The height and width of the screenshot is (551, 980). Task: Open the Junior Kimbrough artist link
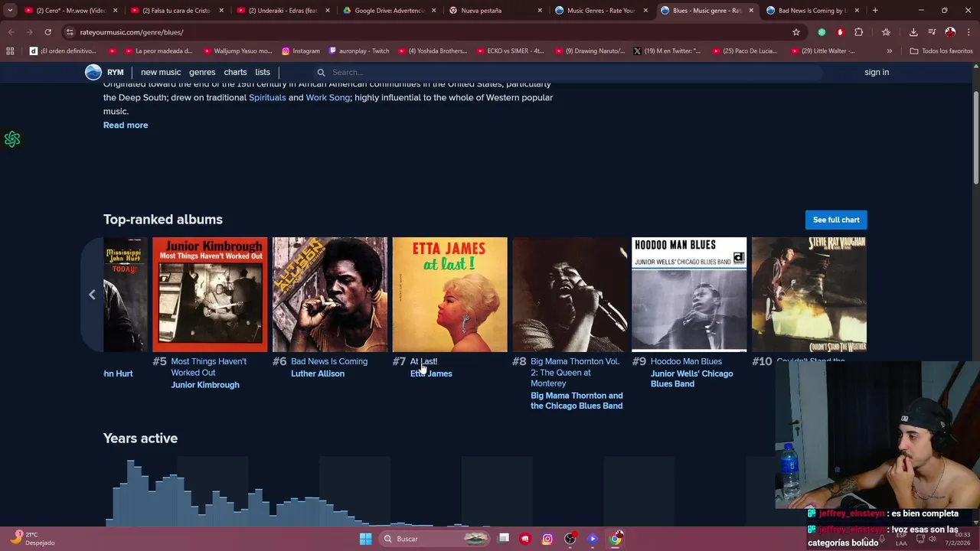click(205, 385)
